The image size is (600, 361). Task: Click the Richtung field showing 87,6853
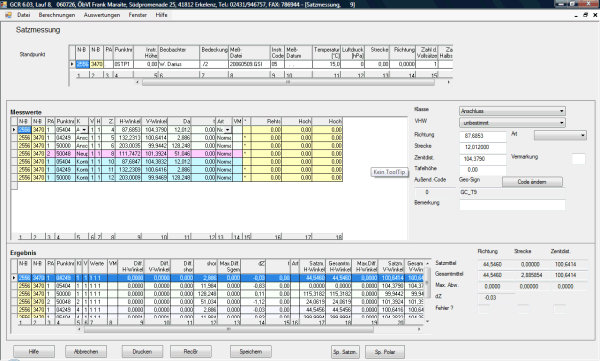point(483,136)
